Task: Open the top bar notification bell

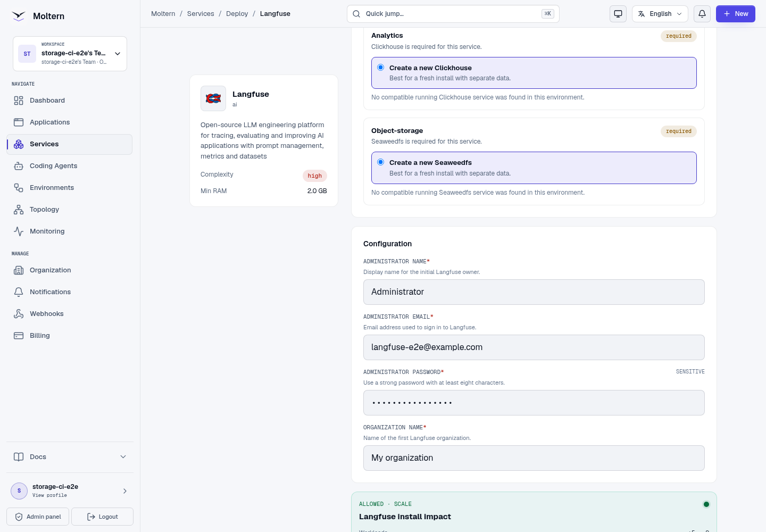Action: [702, 14]
